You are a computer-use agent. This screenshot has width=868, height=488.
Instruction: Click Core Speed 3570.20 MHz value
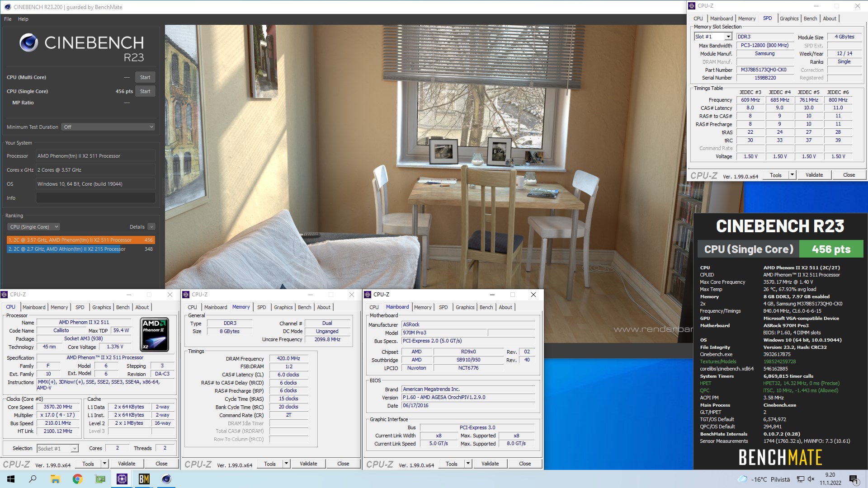coord(58,407)
